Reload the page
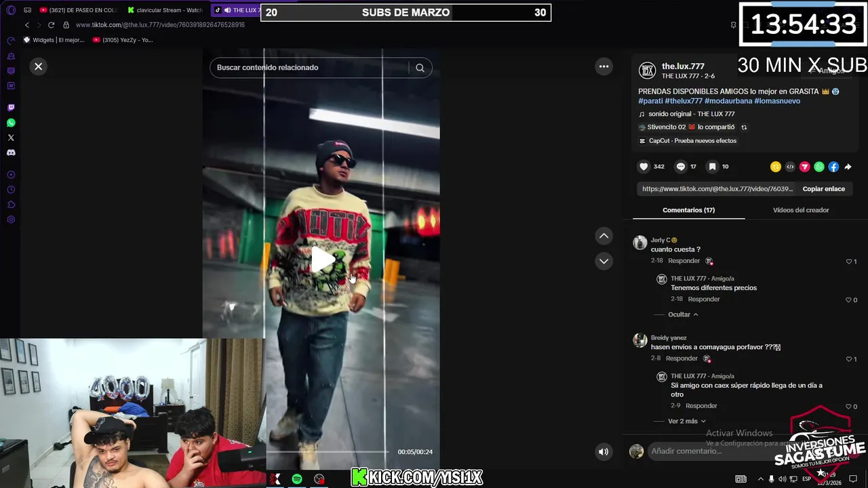This screenshot has height=488, width=868. click(51, 25)
